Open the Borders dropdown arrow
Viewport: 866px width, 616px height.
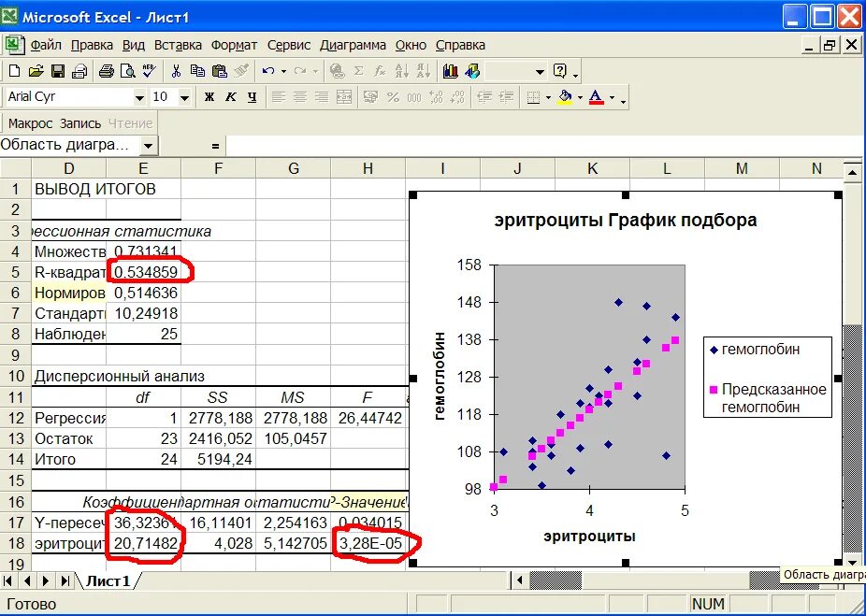point(548,98)
